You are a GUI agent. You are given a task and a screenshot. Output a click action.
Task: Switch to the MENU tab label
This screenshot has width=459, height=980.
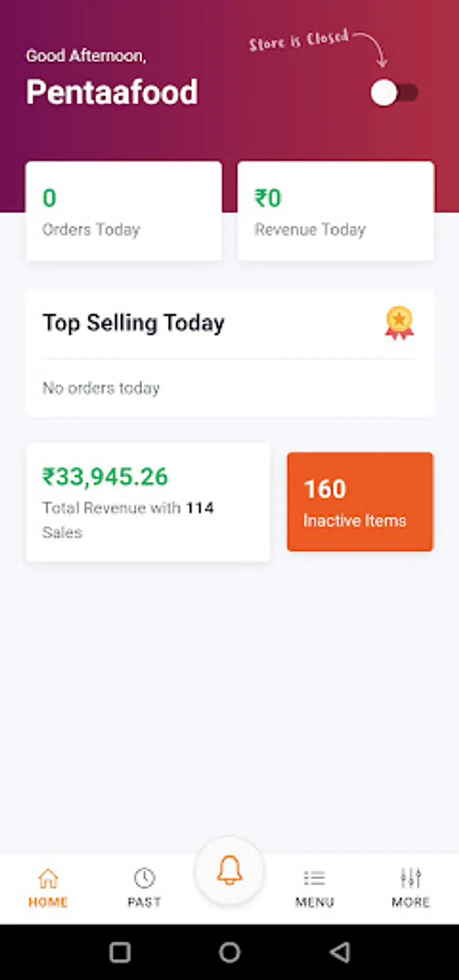[315, 902]
